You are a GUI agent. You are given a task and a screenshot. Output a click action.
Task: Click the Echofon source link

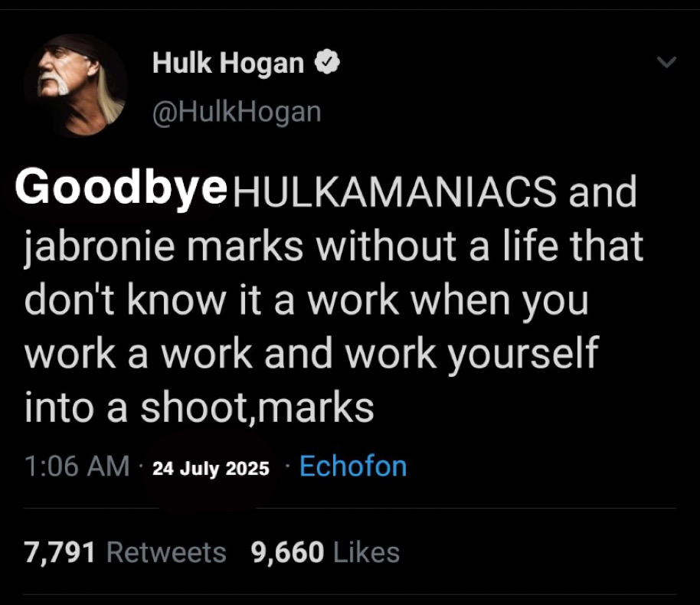pyautogui.click(x=352, y=466)
